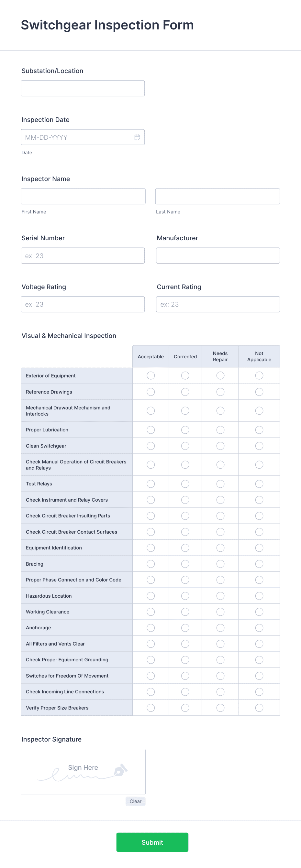Mark Exterior of Equipment as Acceptable
The height and width of the screenshot is (868, 301).
tap(150, 375)
